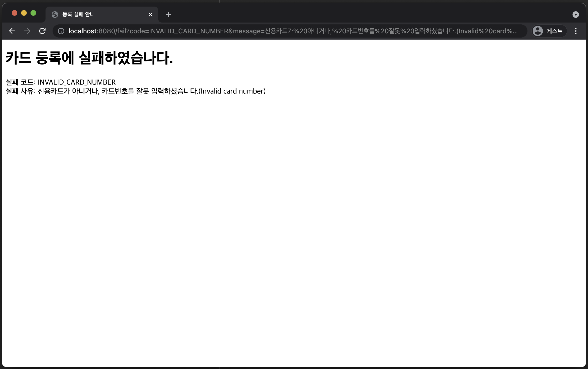Click the guest profile avatar icon
This screenshot has height=369, width=588.
(x=538, y=31)
